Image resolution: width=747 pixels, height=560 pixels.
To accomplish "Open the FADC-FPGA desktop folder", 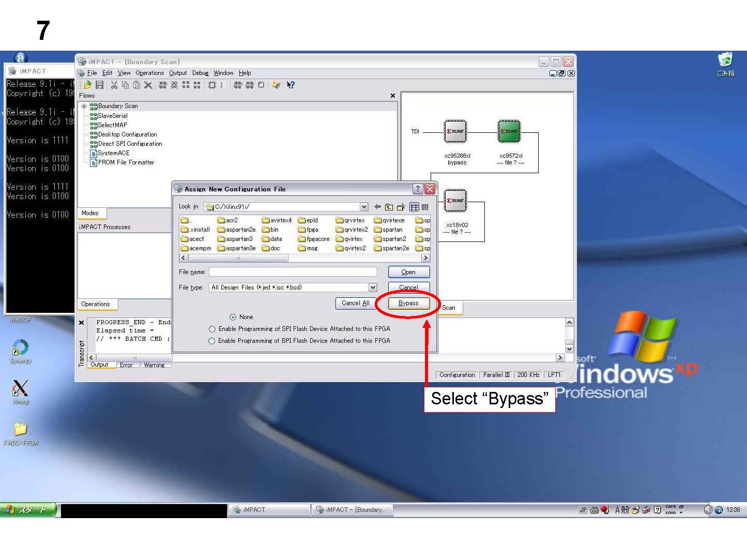I will pos(21,433).
